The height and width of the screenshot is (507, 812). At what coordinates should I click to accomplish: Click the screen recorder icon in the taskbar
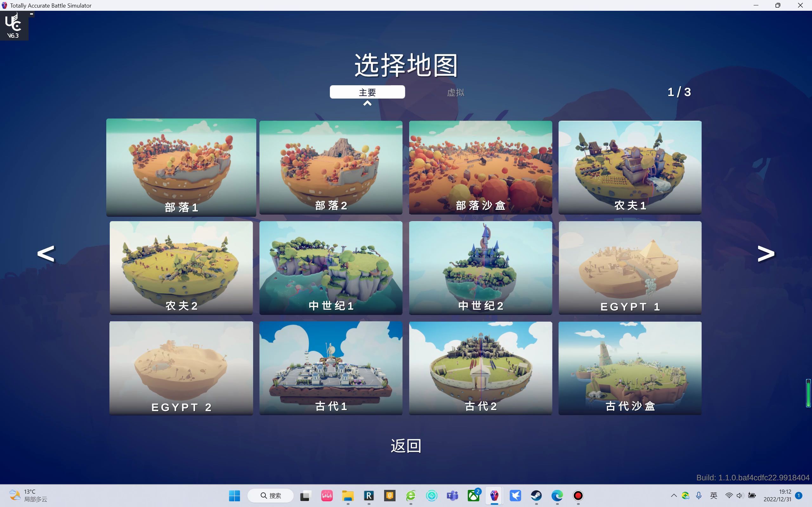click(x=578, y=496)
